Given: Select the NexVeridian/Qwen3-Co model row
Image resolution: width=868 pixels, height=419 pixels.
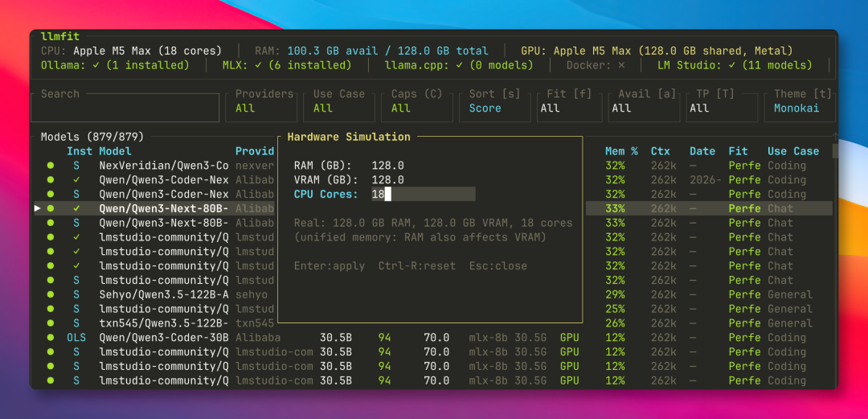Looking at the screenshot, I should (x=433, y=165).
